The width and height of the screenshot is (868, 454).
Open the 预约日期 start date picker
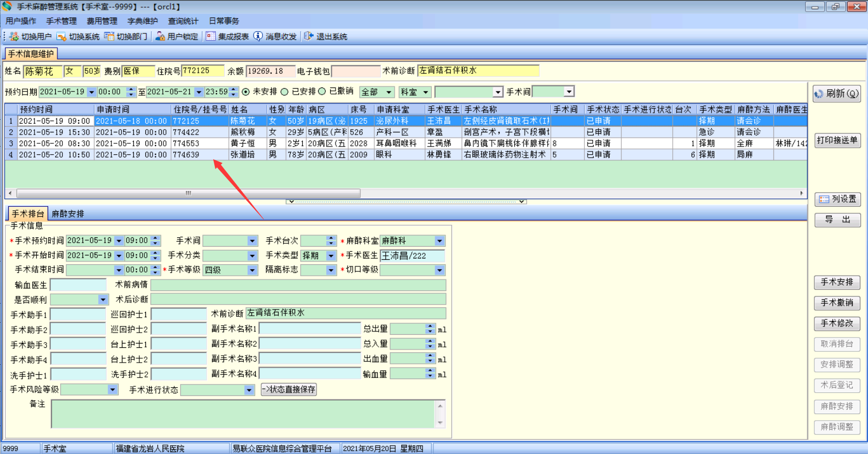91,92
